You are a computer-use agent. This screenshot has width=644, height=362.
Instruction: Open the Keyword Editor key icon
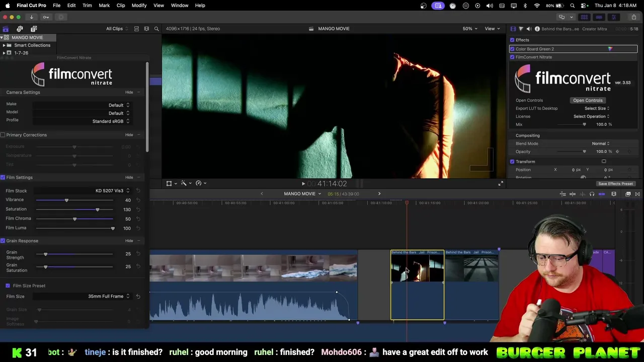(x=46, y=17)
